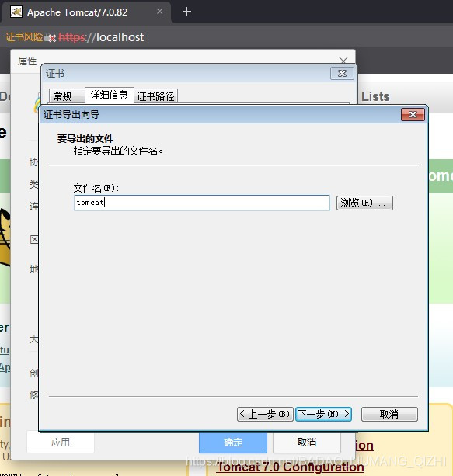Switch to the 详细信息 tab
This screenshot has height=476, width=453.
(109, 95)
